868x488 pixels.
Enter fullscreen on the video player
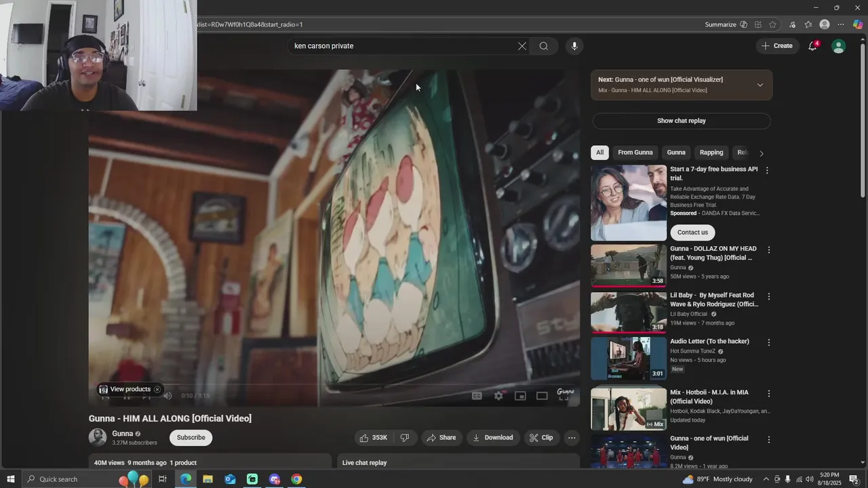tap(564, 397)
